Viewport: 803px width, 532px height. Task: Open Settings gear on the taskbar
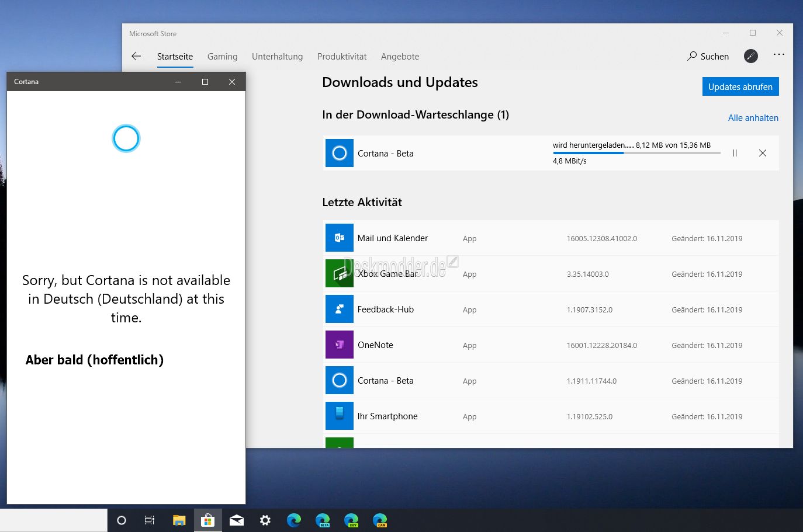tap(265, 520)
